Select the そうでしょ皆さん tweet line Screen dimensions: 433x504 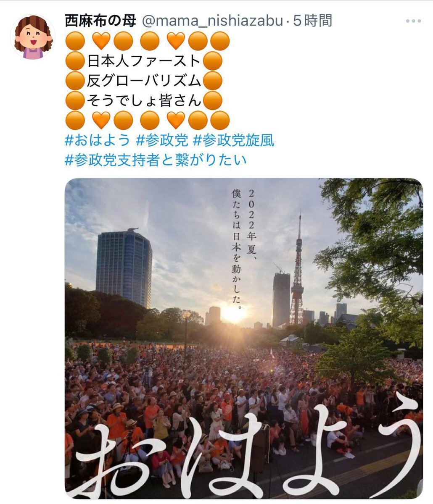(144, 100)
